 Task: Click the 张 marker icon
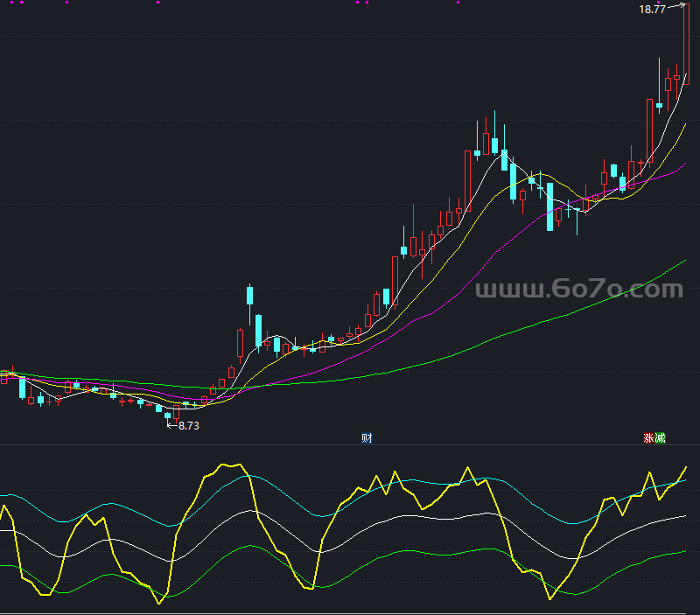point(648,437)
